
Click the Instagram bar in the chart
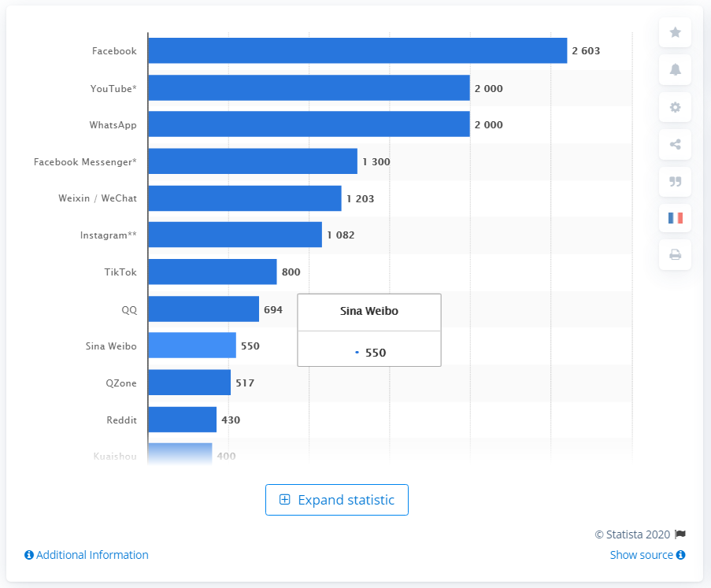coord(235,235)
